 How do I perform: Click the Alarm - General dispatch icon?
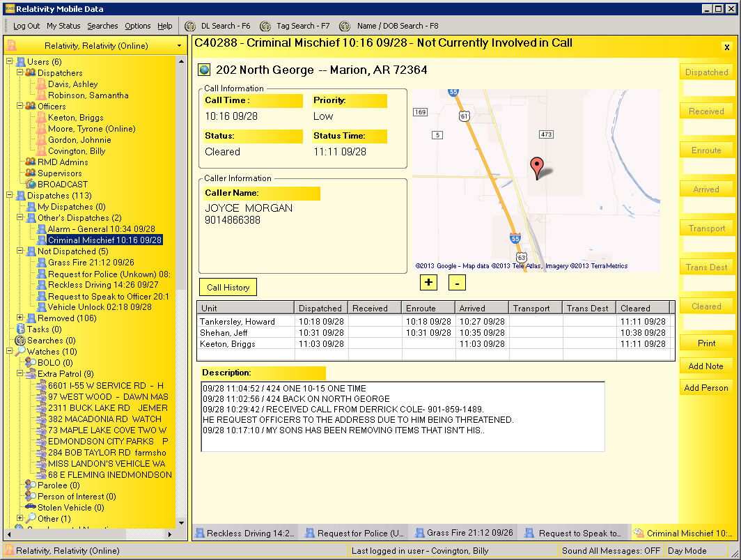click(x=42, y=228)
